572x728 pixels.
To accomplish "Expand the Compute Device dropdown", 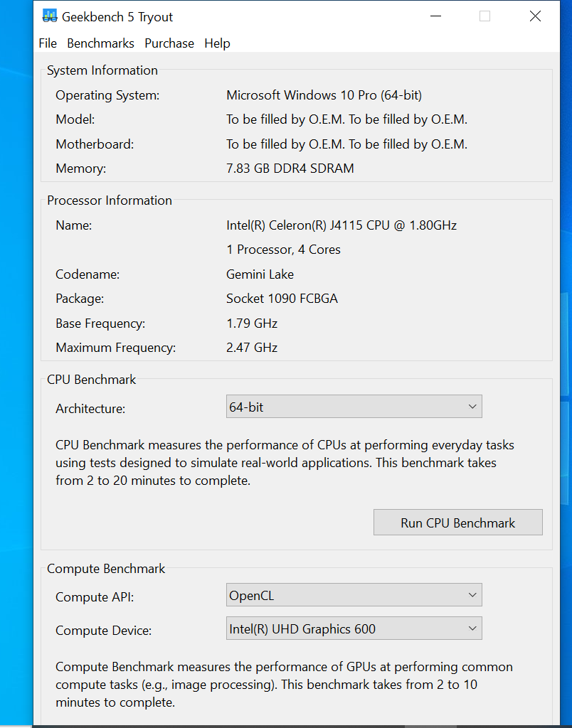I will click(354, 628).
